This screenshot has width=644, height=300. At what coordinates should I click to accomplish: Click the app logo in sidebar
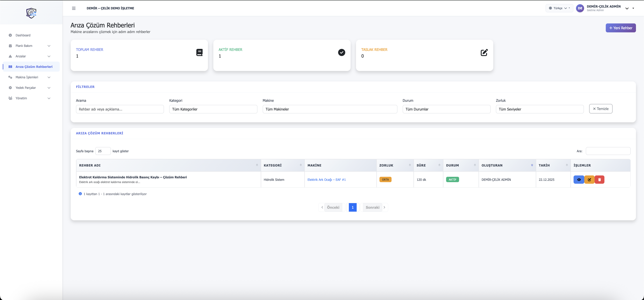(x=31, y=13)
